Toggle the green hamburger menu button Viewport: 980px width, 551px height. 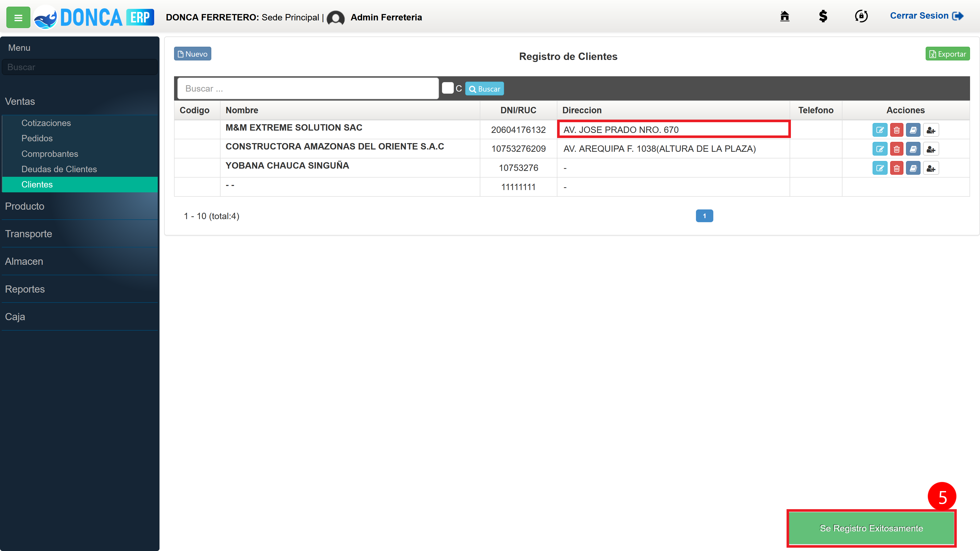pos(18,18)
